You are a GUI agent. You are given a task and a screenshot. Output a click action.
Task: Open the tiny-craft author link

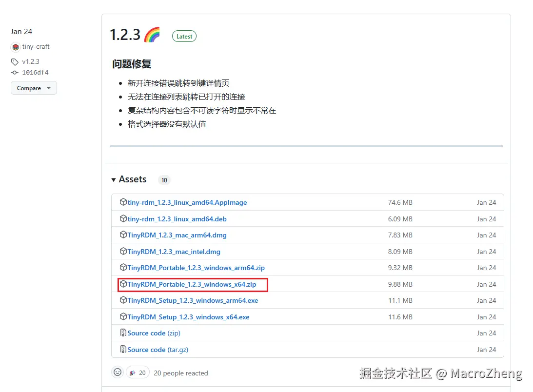pyautogui.click(x=36, y=47)
